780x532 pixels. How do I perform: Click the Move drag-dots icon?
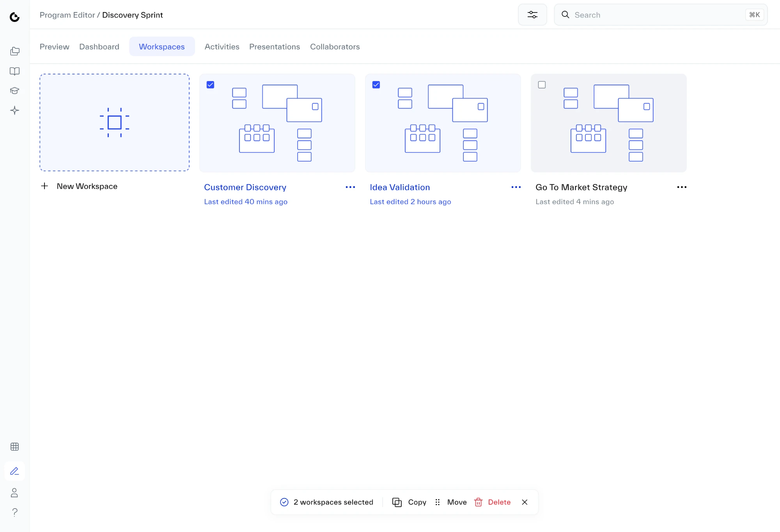[438, 502]
